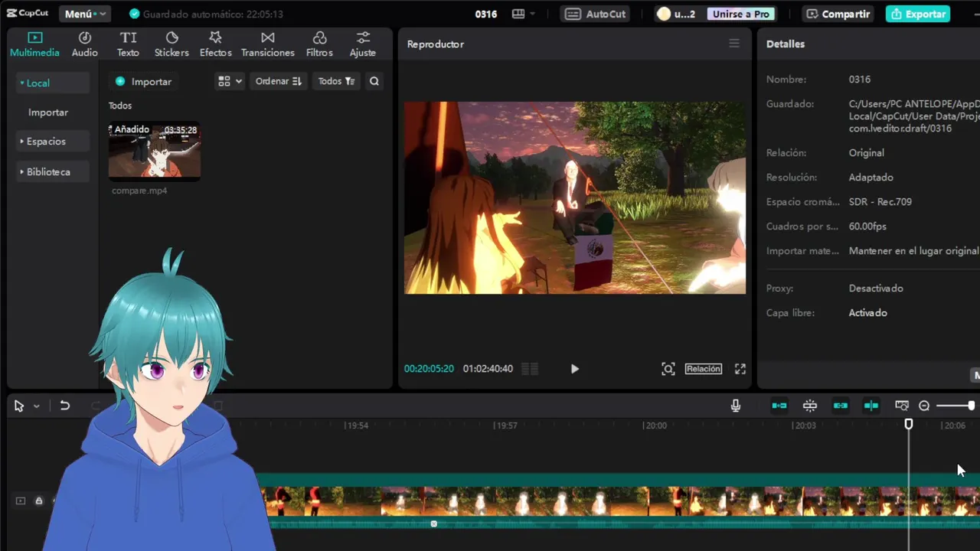Screen dimensions: 980x551
Task: Zoom out the timeline with minus icon
Action: pyautogui.click(x=924, y=406)
